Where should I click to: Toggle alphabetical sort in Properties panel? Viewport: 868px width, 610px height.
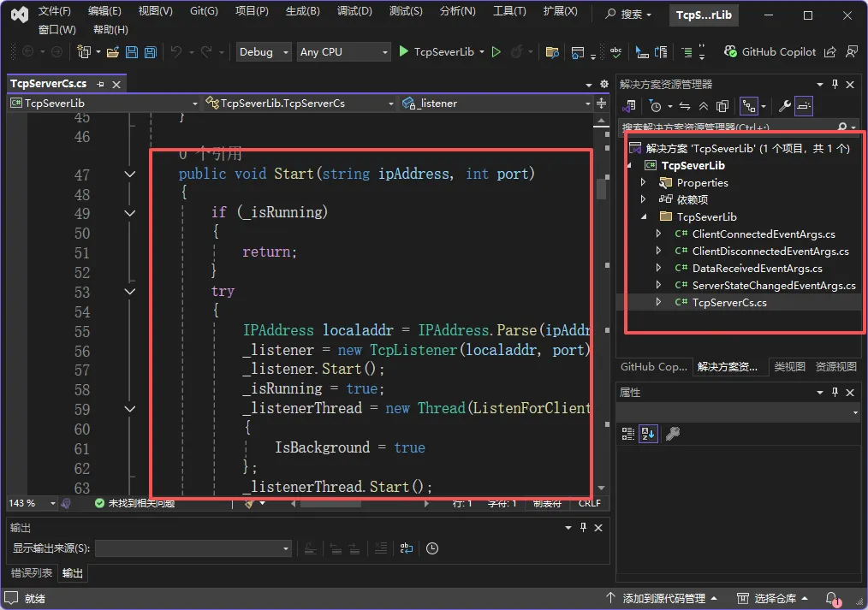pyautogui.click(x=648, y=434)
